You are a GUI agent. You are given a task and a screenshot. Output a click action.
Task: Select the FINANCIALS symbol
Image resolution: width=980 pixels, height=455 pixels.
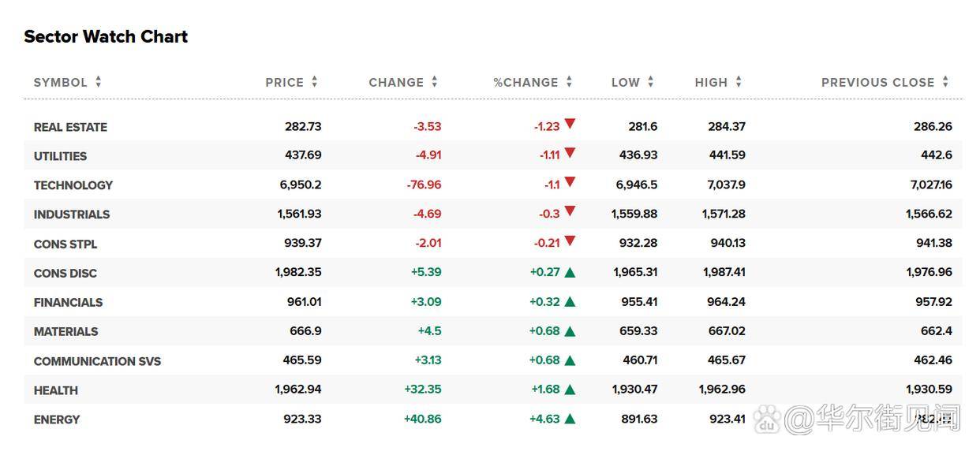tap(68, 302)
